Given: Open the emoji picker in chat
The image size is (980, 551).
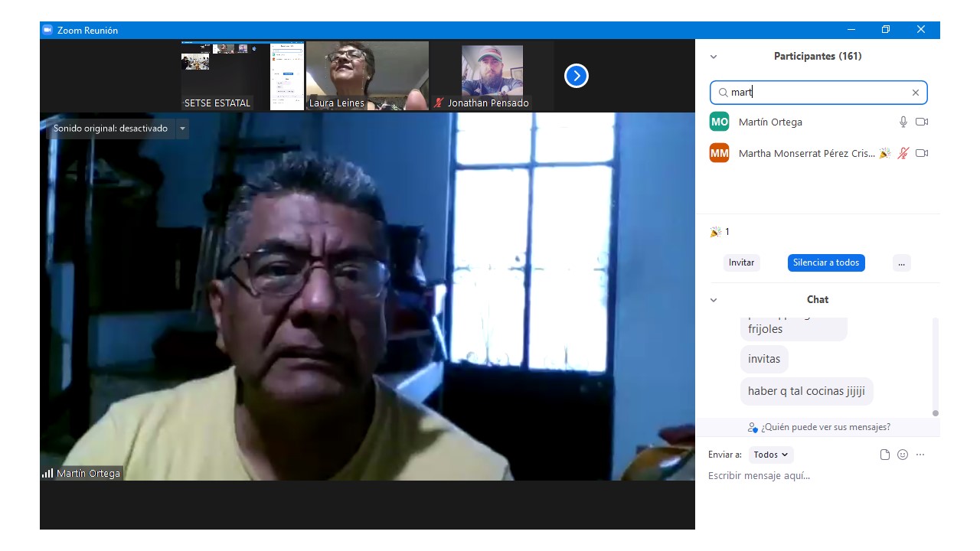Looking at the screenshot, I should [903, 455].
